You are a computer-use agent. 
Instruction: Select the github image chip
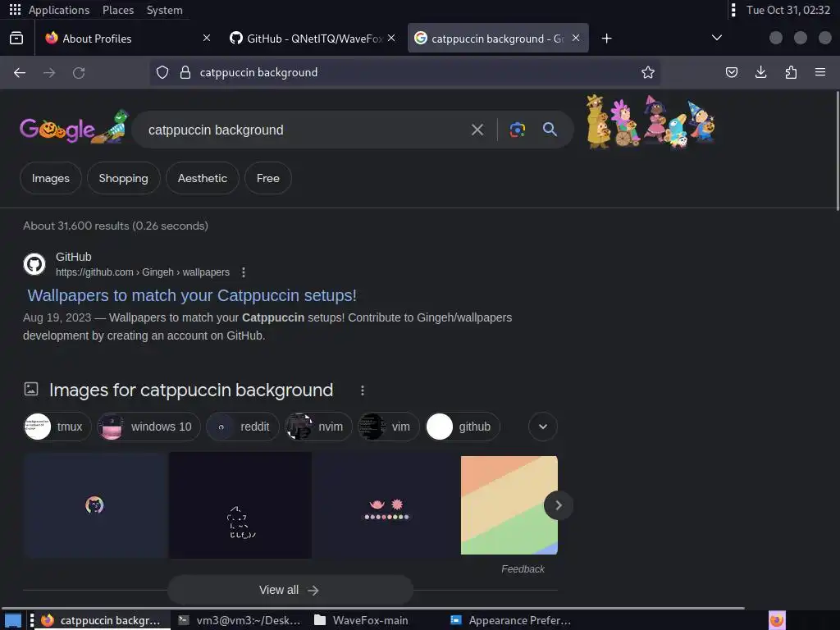coord(463,427)
